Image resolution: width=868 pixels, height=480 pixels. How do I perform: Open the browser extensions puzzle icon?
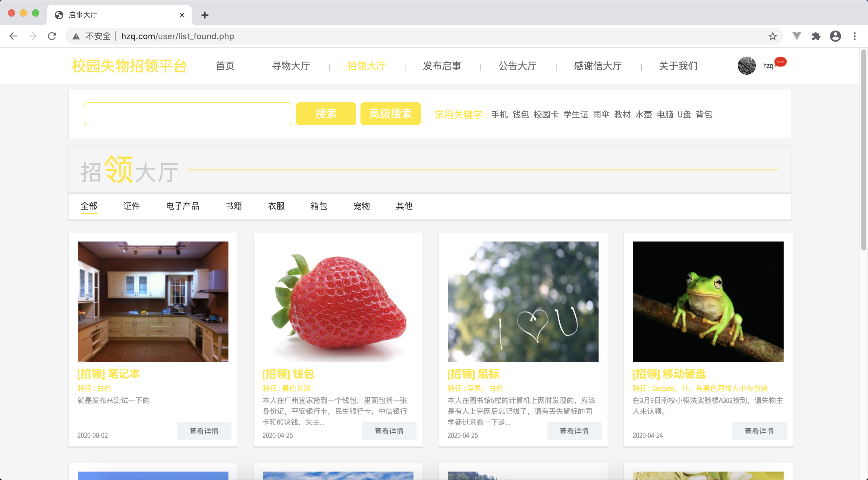coord(816,36)
